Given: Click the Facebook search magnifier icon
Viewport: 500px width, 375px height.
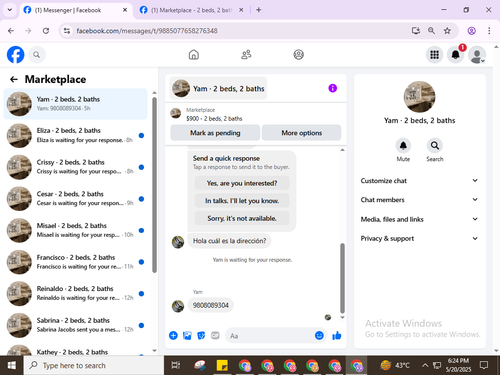Looking at the screenshot, I should tap(37, 55).
